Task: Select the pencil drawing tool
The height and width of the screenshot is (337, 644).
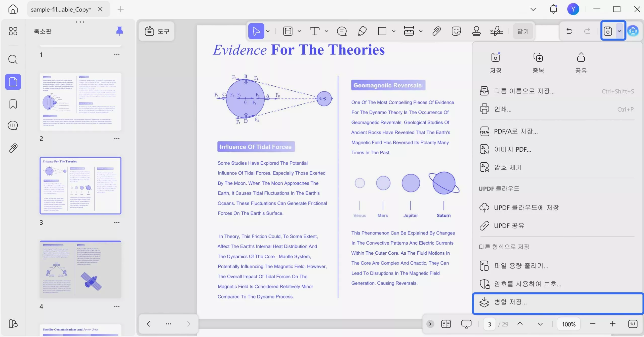Action: pos(362,31)
